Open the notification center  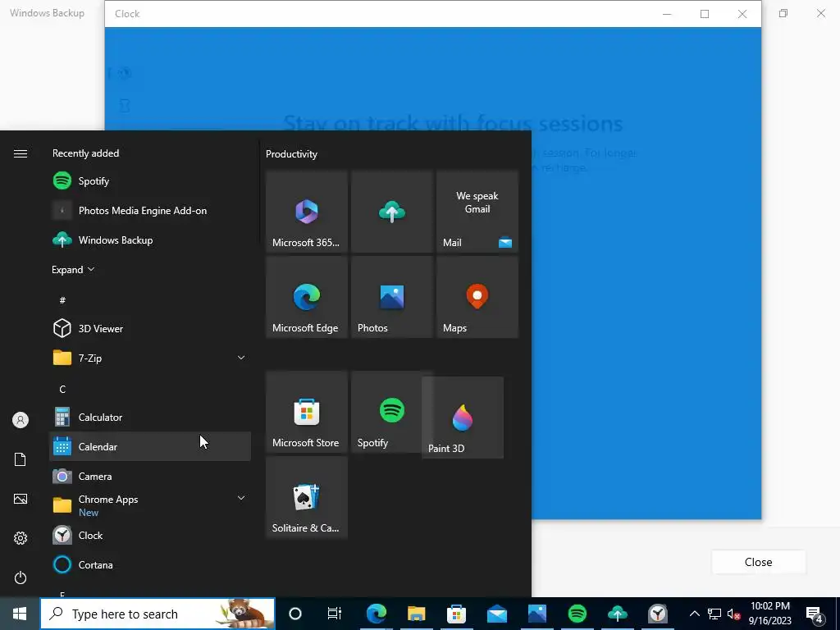click(x=815, y=614)
